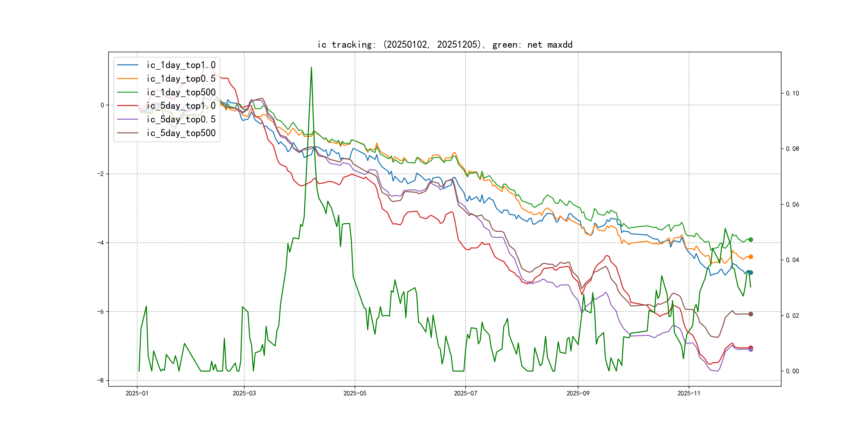The height and width of the screenshot is (434, 868).
Task: Click the 2025-11 x-axis tick label
Action: [689, 393]
